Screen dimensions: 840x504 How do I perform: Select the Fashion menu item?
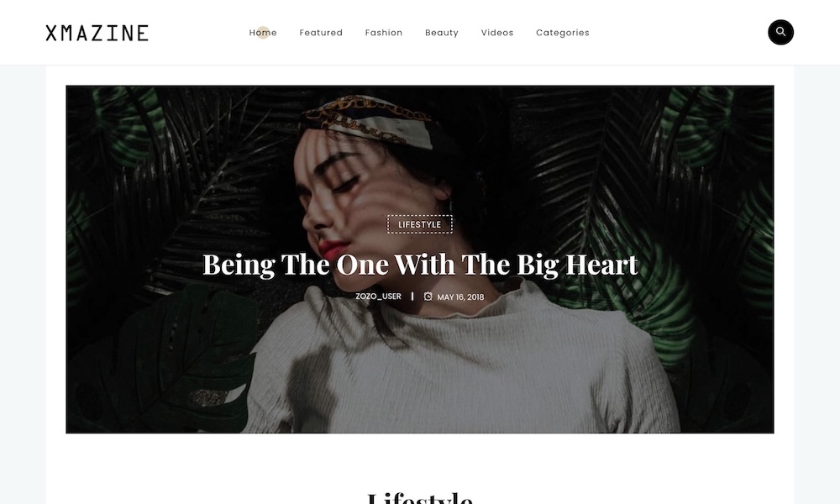pyautogui.click(x=384, y=33)
